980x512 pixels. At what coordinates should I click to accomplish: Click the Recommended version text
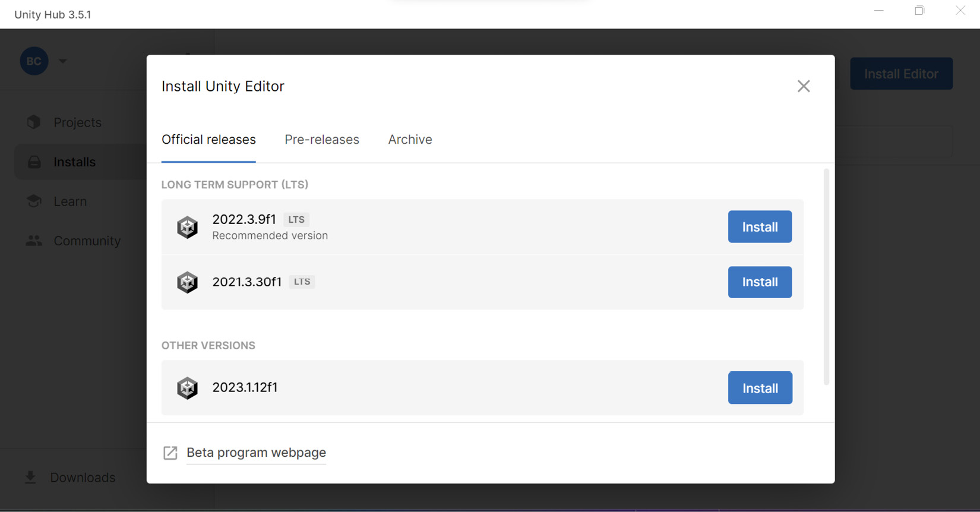(270, 236)
